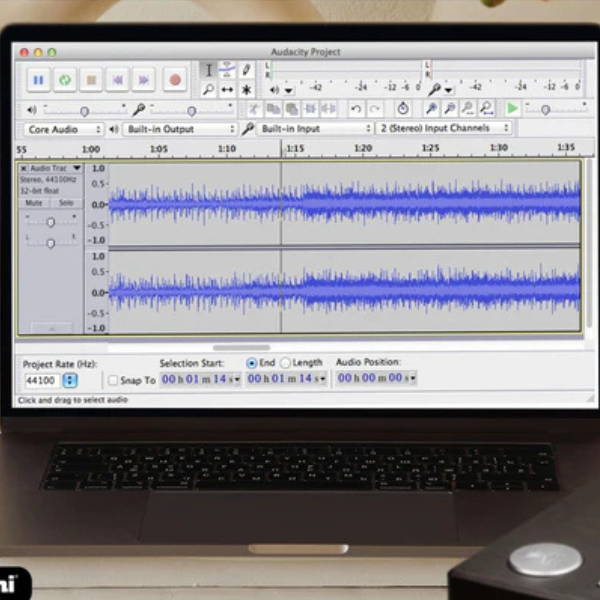Click the Selection Start time field
This screenshot has width=600, height=600.
coord(201,379)
